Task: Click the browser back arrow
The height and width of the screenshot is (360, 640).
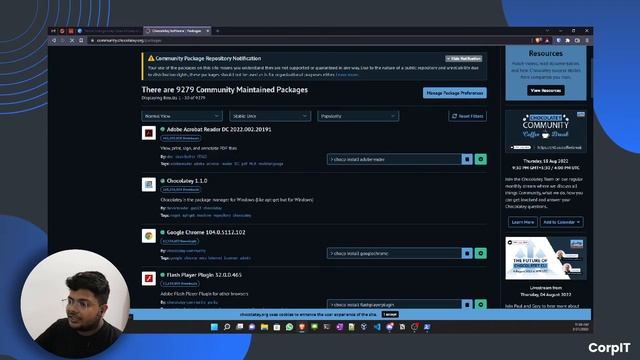Action: click(54, 40)
